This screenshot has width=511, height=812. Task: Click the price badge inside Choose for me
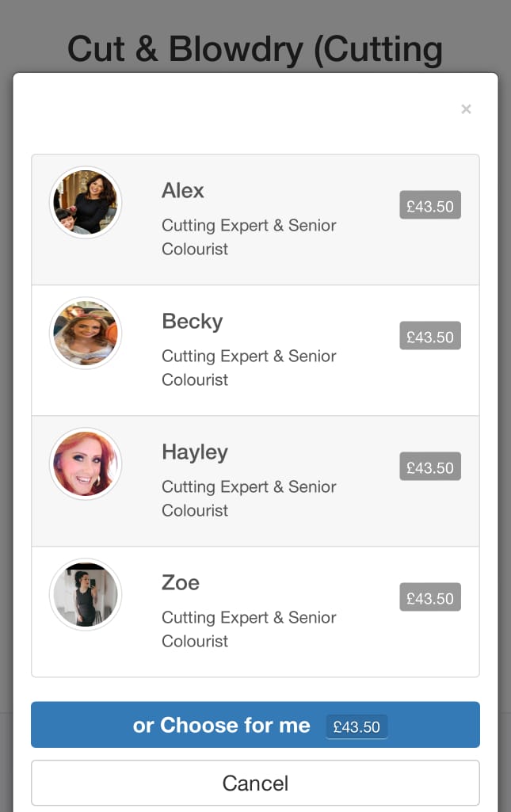[357, 726]
